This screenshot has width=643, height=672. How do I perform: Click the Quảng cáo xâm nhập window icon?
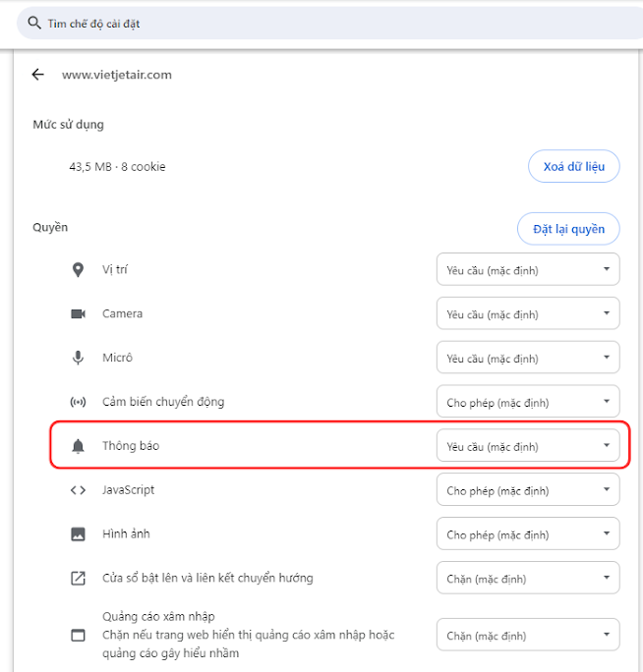pyautogui.click(x=78, y=635)
